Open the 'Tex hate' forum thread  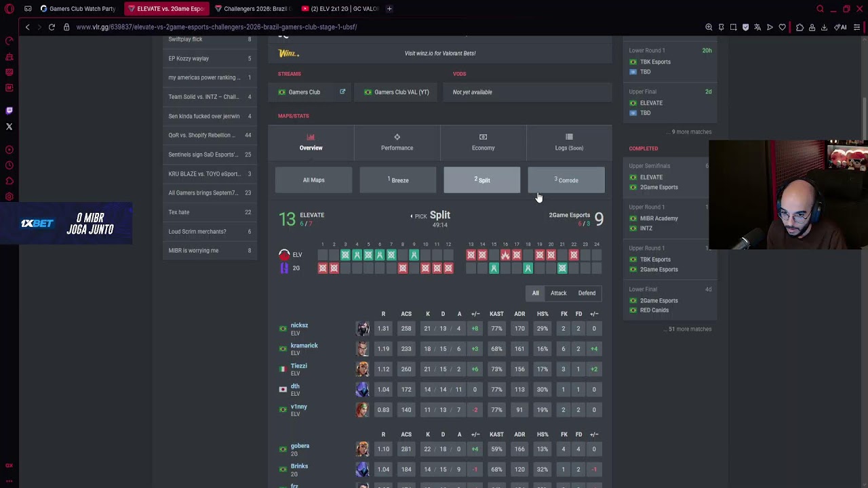click(210, 212)
